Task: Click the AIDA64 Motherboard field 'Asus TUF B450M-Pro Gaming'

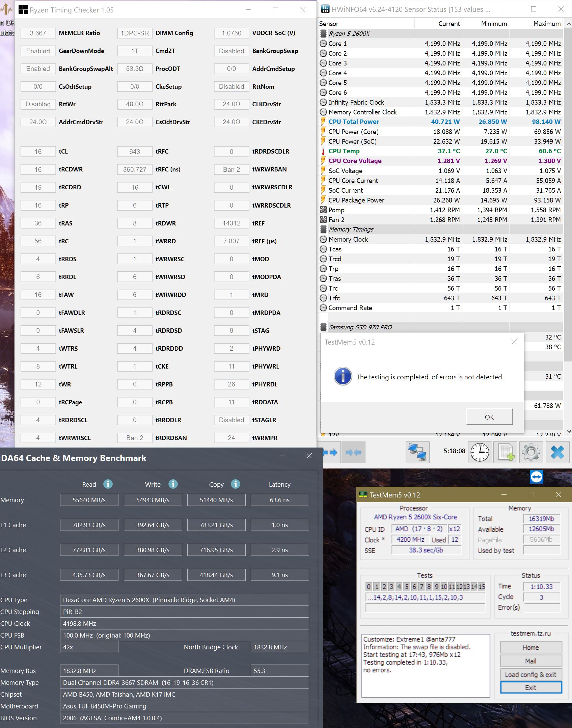Action: (184, 706)
